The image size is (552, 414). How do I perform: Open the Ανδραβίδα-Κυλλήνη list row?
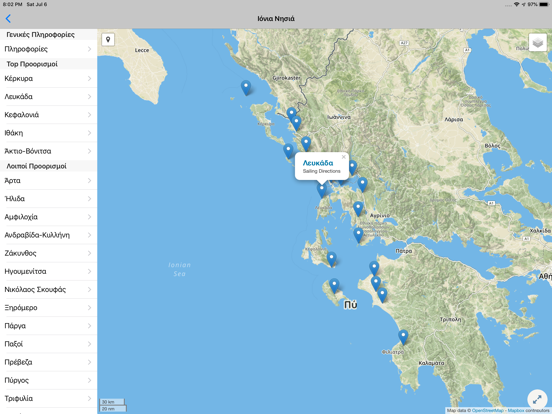48,235
